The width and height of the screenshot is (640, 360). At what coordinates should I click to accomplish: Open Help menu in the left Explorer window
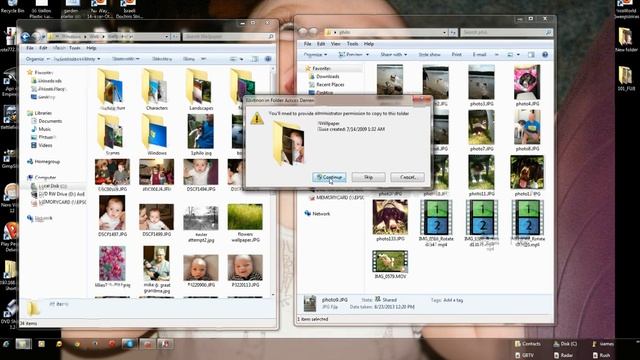click(91, 48)
